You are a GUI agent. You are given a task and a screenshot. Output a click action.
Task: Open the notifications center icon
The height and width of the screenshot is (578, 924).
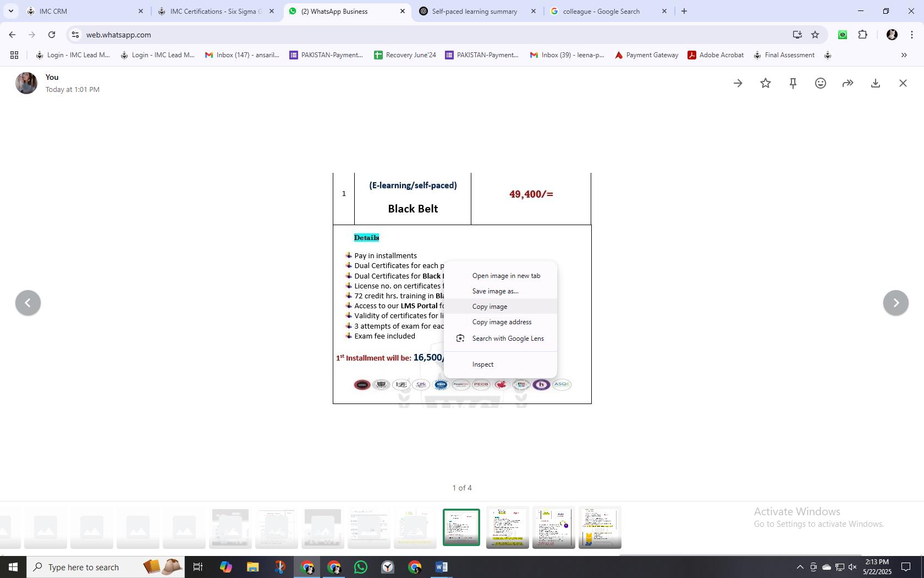coord(906,567)
